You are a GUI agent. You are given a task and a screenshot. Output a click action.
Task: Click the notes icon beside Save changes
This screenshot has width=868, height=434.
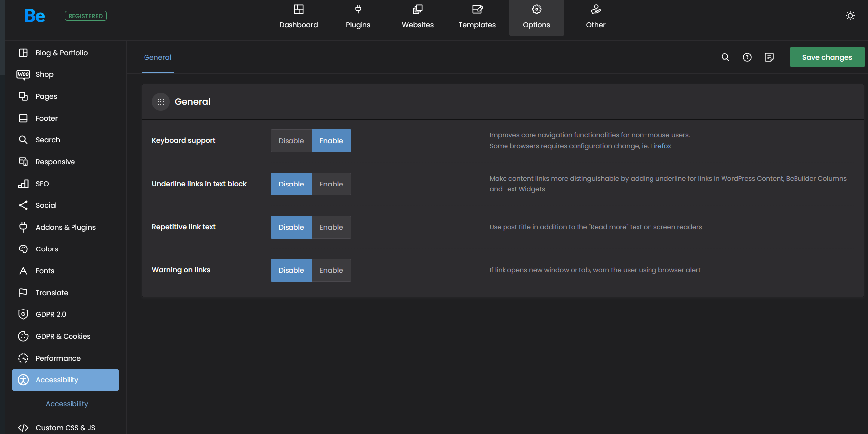point(769,57)
